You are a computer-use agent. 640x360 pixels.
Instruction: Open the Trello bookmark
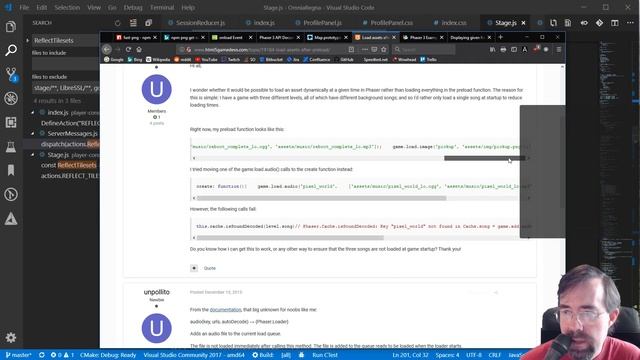point(429,60)
